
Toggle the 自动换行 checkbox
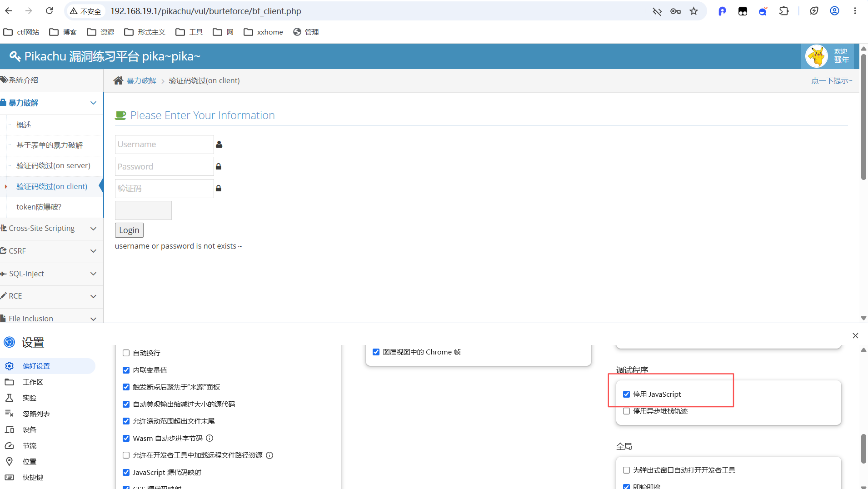click(126, 353)
